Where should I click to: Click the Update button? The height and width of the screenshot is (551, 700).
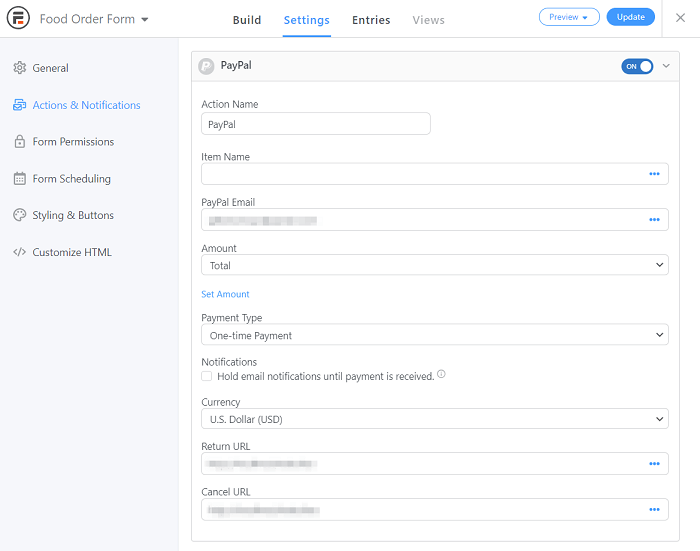point(630,17)
